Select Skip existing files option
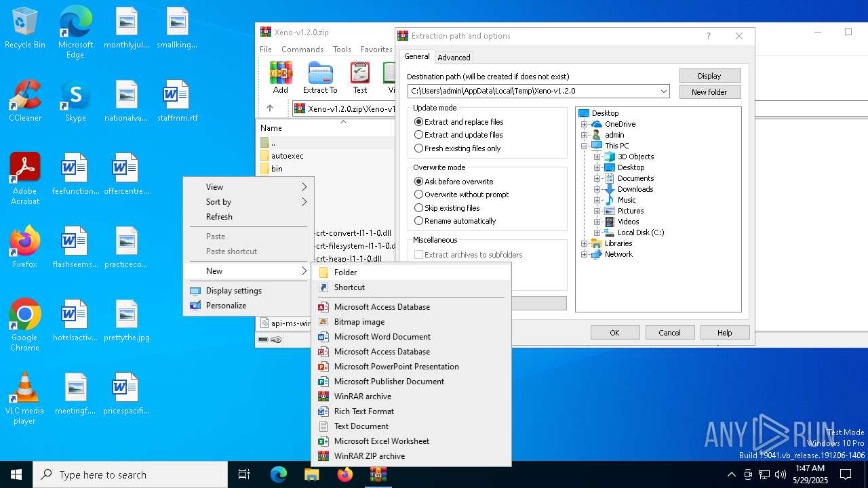 [447, 208]
